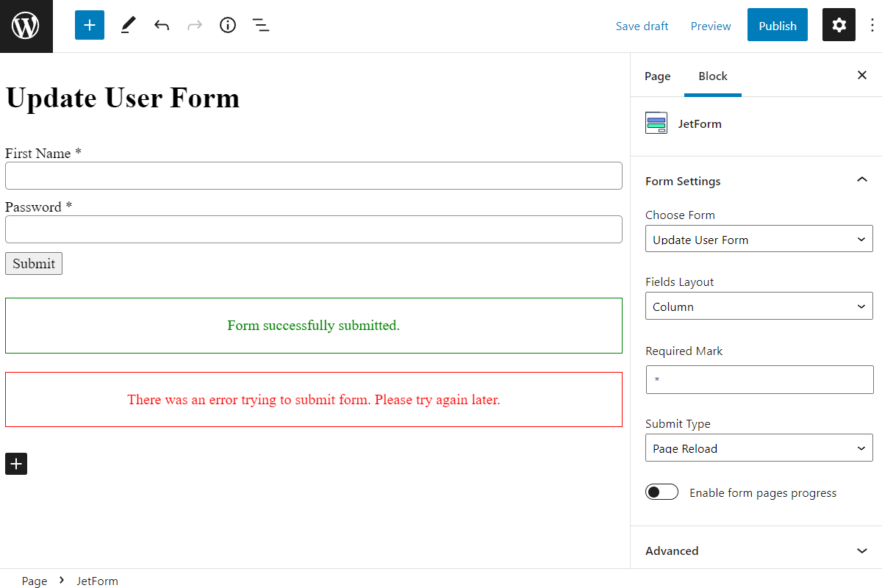The height and width of the screenshot is (588, 882).
Task: Click the Save draft link
Action: 642,25
